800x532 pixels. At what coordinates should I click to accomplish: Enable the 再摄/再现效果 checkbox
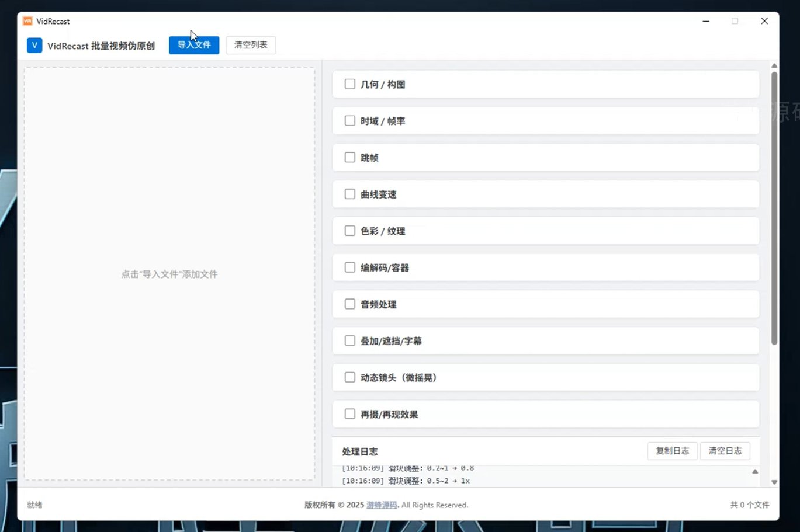pyautogui.click(x=350, y=414)
